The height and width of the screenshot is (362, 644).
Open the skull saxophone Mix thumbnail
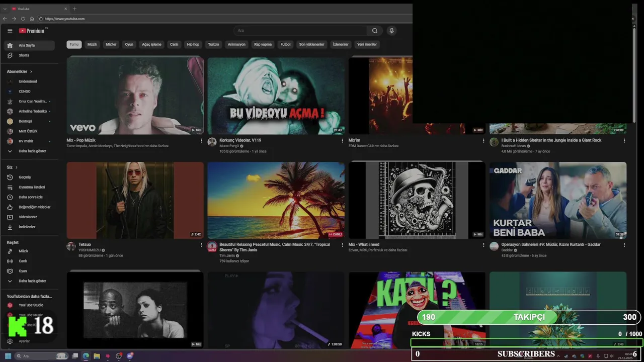click(417, 200)
